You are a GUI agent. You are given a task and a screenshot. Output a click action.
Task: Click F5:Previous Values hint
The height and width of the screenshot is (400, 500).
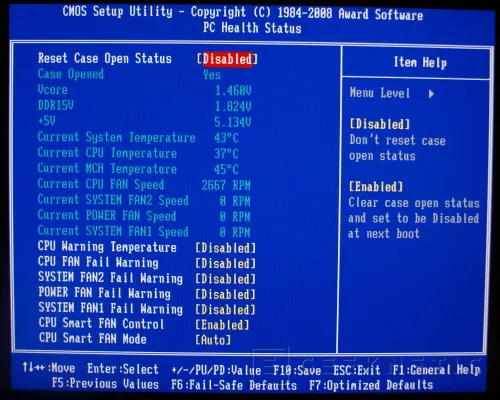[105, 384]
